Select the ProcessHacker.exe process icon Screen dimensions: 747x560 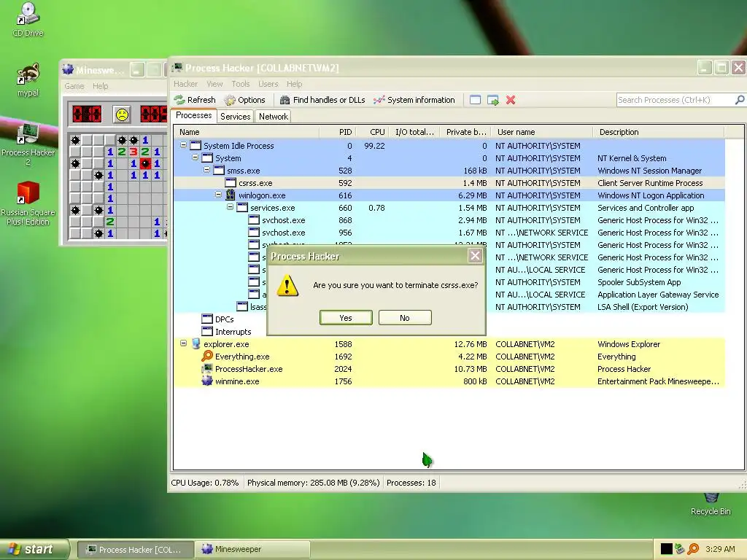pos(207,368)
